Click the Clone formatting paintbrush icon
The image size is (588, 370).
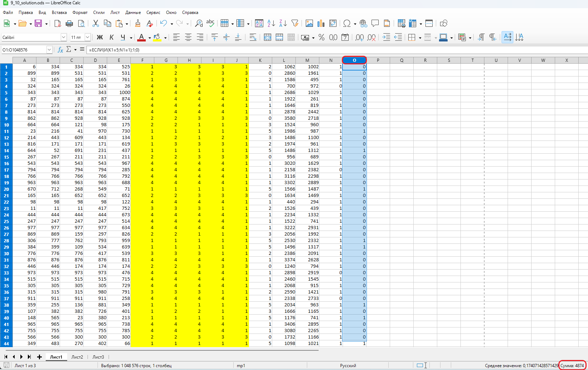pos(138,24)
